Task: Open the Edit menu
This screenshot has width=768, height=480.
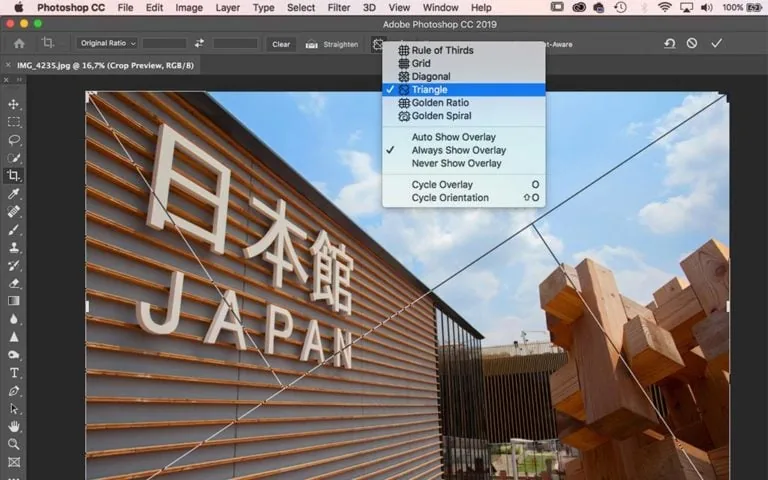Action: [x=154, y=7]
